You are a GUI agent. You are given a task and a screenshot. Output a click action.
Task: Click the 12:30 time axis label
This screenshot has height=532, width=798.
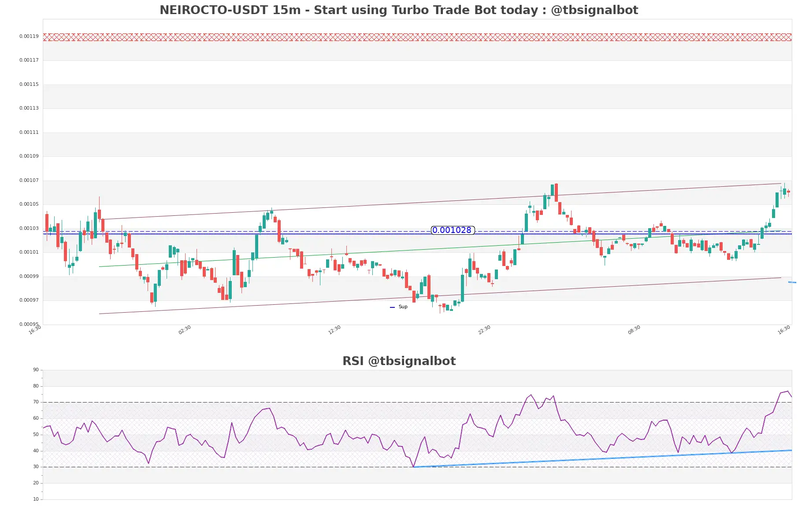(334, 330)
